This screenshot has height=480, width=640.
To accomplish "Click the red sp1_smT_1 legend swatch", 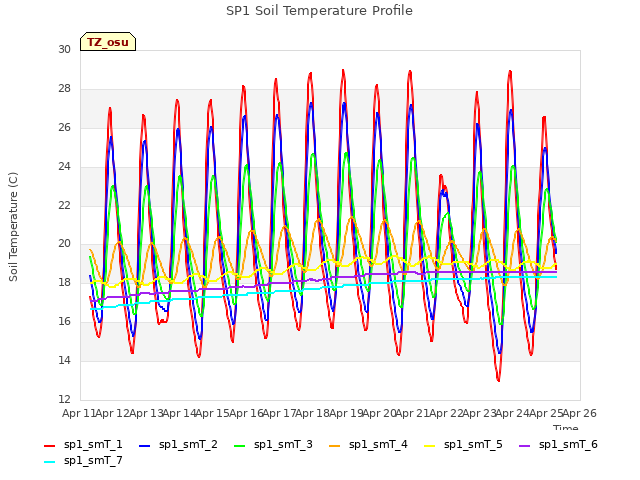I will pyautogui.click(x=49, y=446).
